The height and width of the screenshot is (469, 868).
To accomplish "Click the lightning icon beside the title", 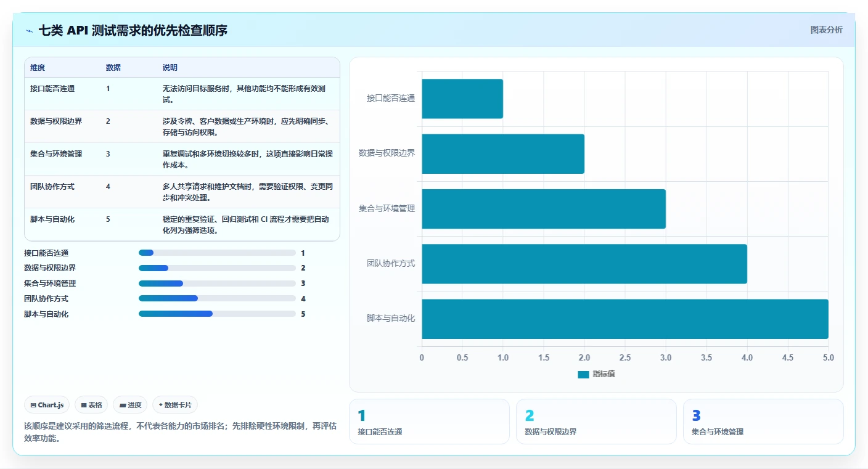I will 29,30.
